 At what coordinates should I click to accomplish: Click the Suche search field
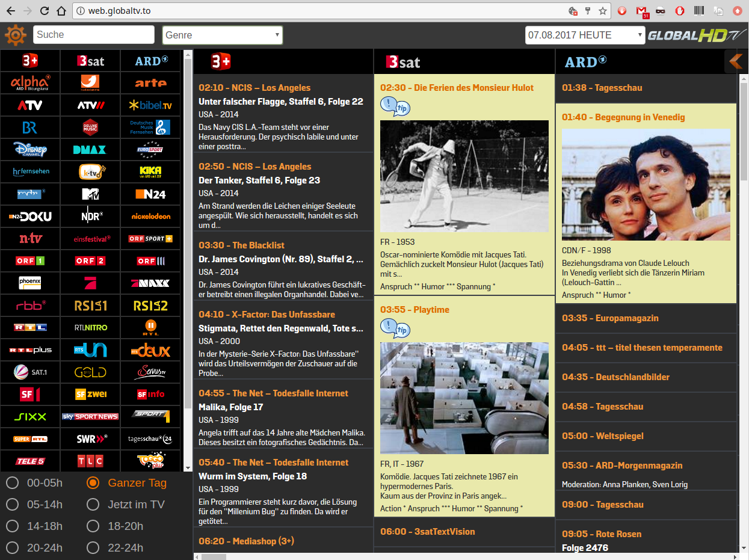point(94,35)
